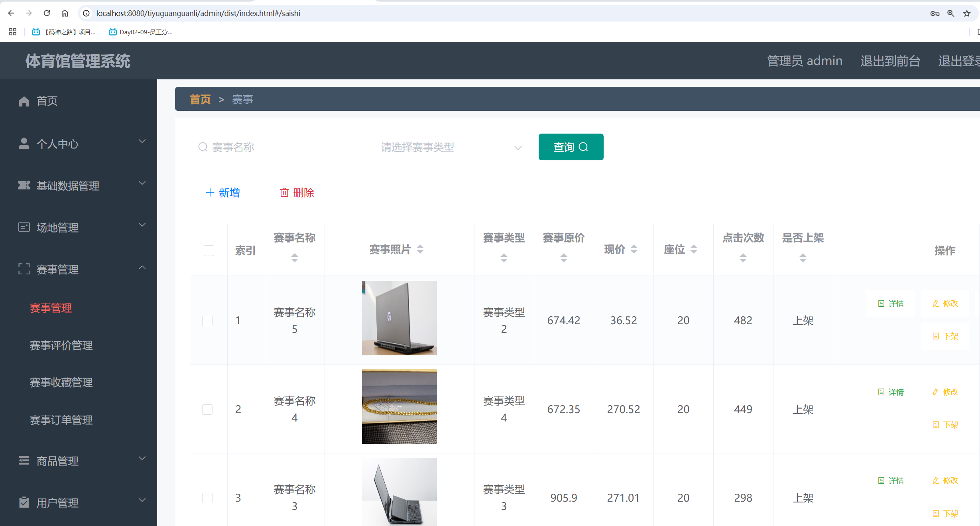Toggle the select-all header checkbox
The image size is (980, 526).
209,250
